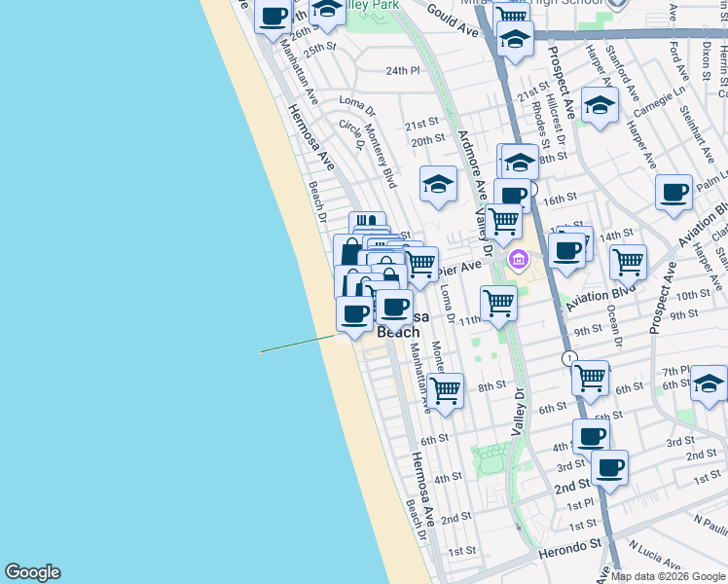Open the school marker just below Gould Ave
The width and height of the screenshot is (728, 584).
point(515,42)
